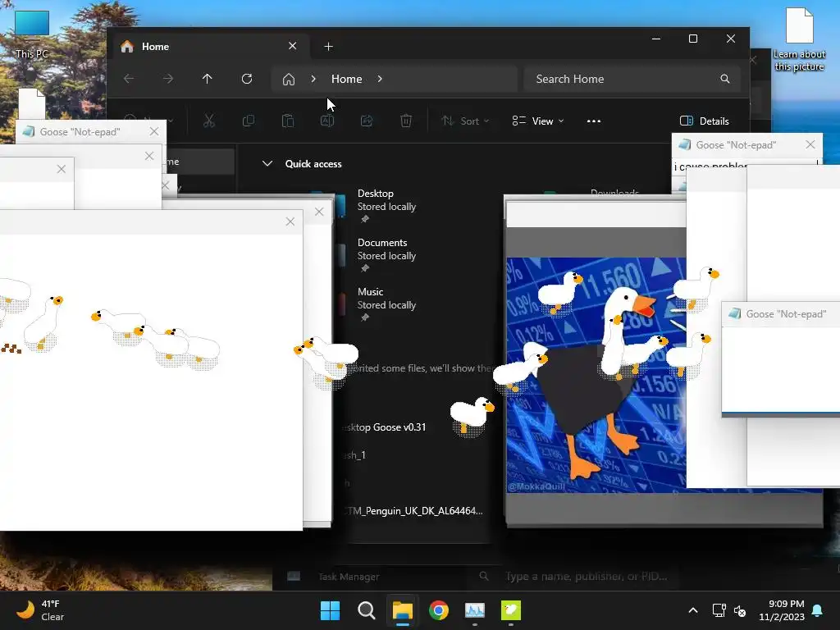Click the Share icon in toolbar
840x630 pixels.
point(367,121)
